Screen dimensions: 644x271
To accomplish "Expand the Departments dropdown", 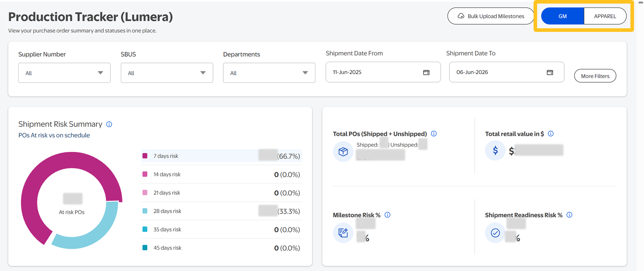I will pyautogui.click(x=269, y=73).
